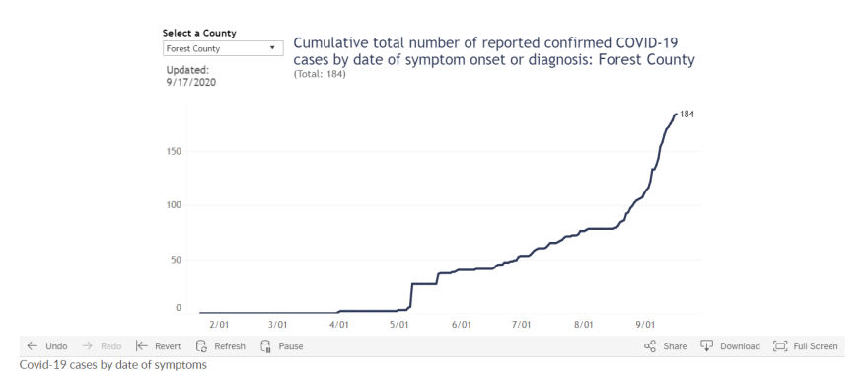Click the Refresh data icon
The width and height of the screenshot is (868, 382).
(201, 346)
